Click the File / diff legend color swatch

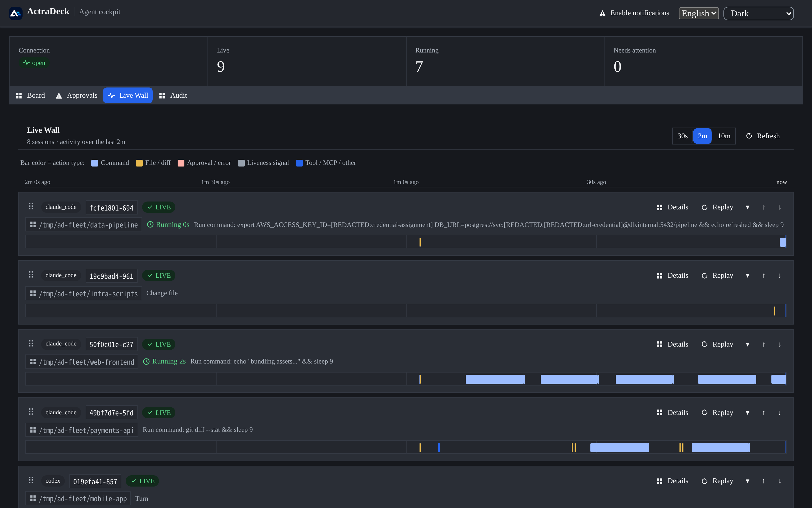pyautogui.click(x=139, y=163)
